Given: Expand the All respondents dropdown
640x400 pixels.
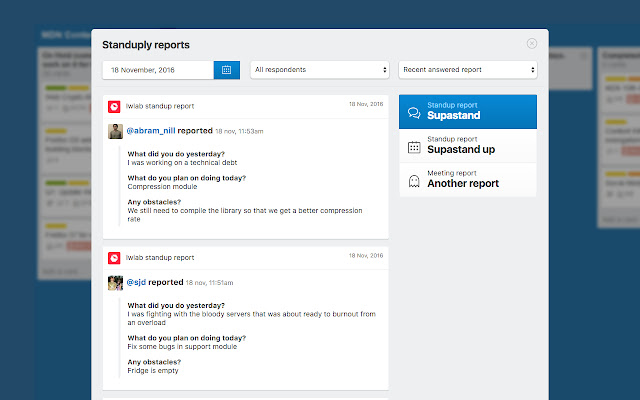Looking at the screenshot, I should pyautogui.click(x=320, y=70).
